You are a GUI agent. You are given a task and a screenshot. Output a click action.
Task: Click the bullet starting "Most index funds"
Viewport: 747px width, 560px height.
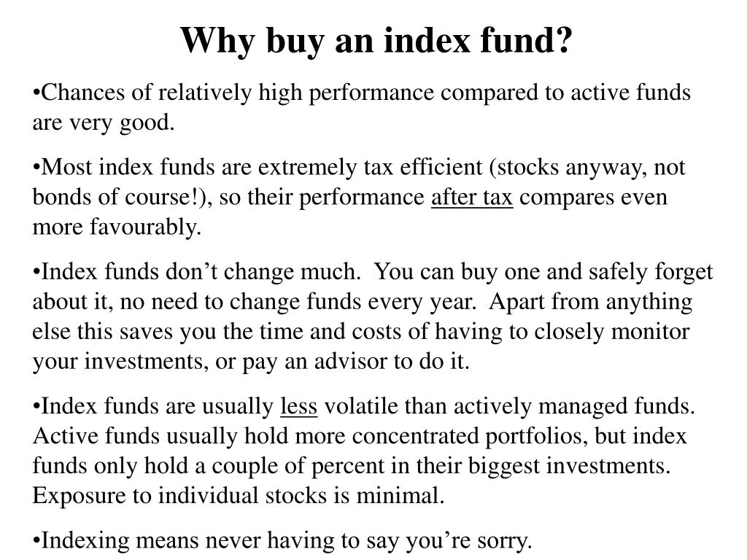pos(359,197)
